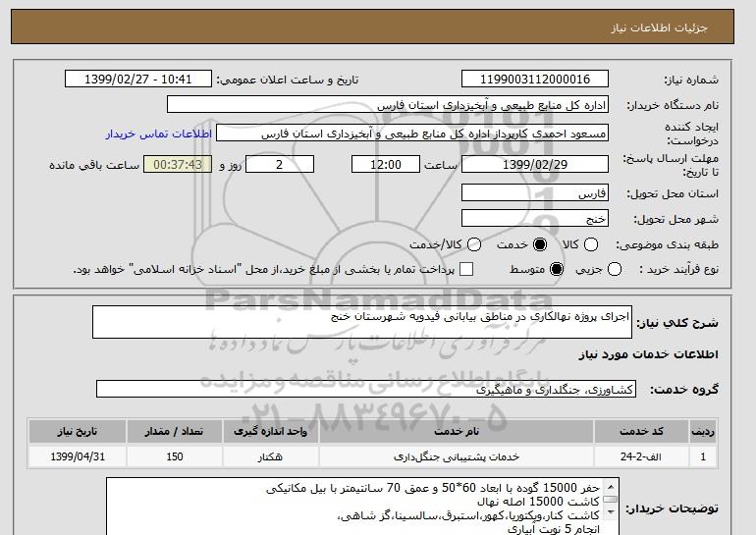Select the کالا radio button
Screen dimensions: 756x535
(x=591, y=244)
